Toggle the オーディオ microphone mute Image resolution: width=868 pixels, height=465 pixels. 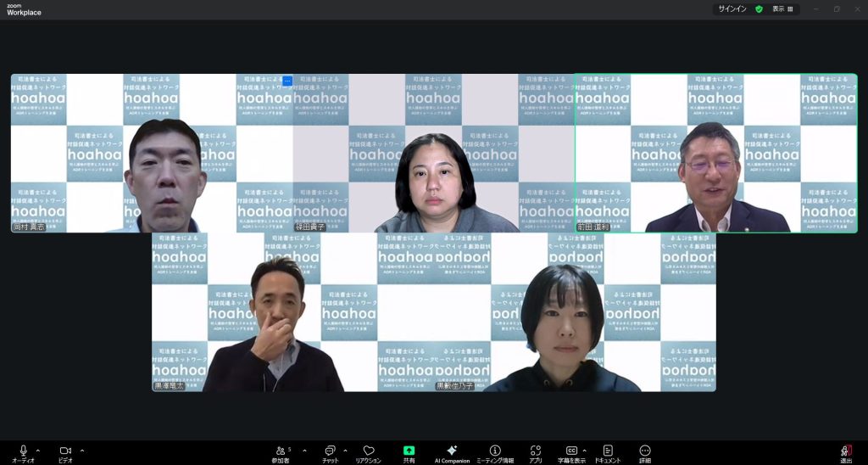coord(23,451)
